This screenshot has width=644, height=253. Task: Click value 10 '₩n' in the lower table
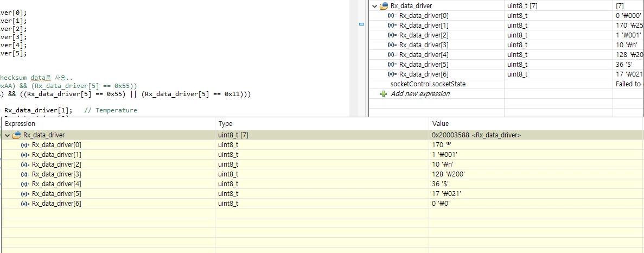[x=443, y=165]
